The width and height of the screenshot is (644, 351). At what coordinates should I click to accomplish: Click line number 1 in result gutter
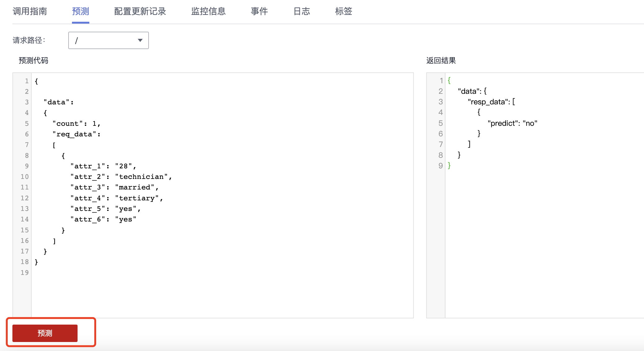pyautogui.click(x=441, y=81)
